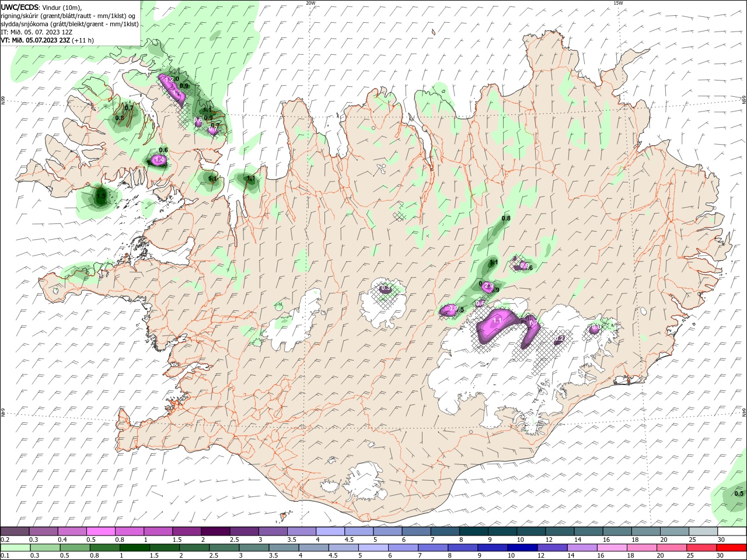The image size is (747, 560).
Task: Select the bright pink swatch after 0.5 on upper scale
Action: [x=101, y=531]
